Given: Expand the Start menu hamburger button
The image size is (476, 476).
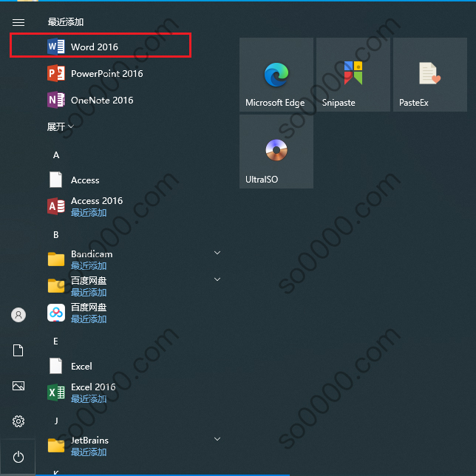Looking at the screenshot, I should pos(18,22).
